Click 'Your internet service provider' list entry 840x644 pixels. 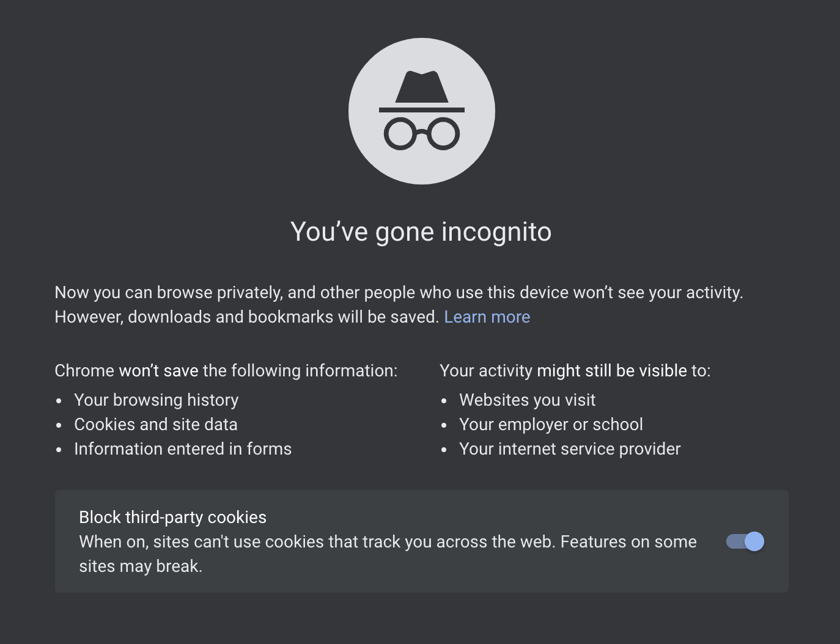click(x=570, y=448)
